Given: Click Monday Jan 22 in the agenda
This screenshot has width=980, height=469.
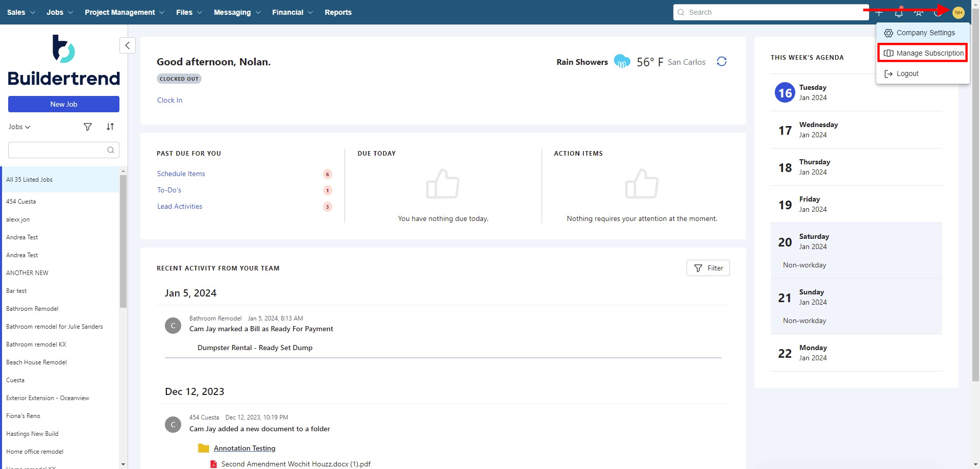Looking at the screenshot, I should click(x=856, y=353).
